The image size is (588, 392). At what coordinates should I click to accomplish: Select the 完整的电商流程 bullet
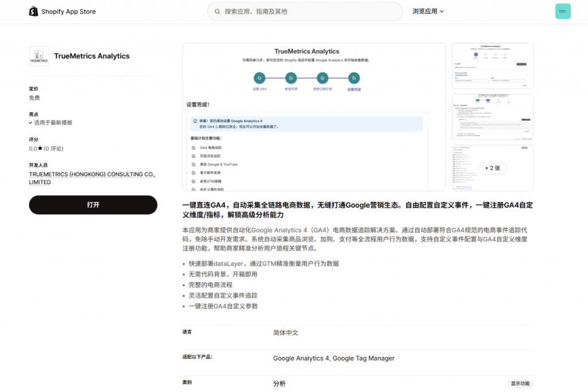pyautogui.click(x=210, y=285)
